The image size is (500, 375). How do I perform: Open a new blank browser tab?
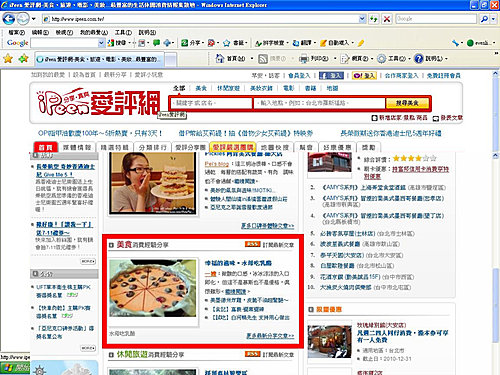click(171, 59)
